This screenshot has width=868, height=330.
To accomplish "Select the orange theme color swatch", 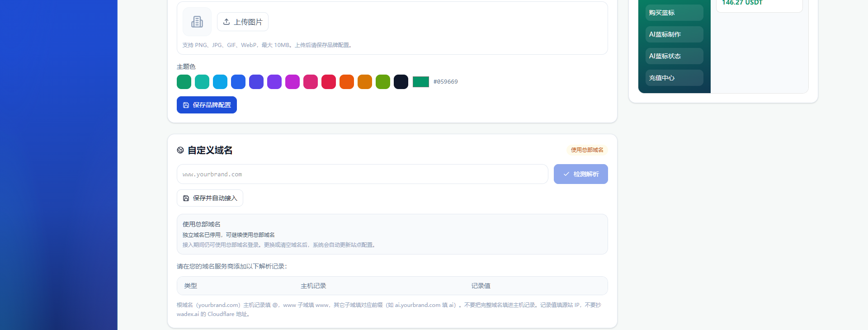I will pos(347,82).
